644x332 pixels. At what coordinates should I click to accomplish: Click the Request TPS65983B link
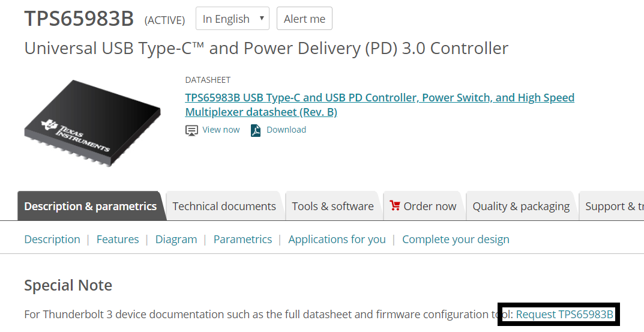point(564,315)
